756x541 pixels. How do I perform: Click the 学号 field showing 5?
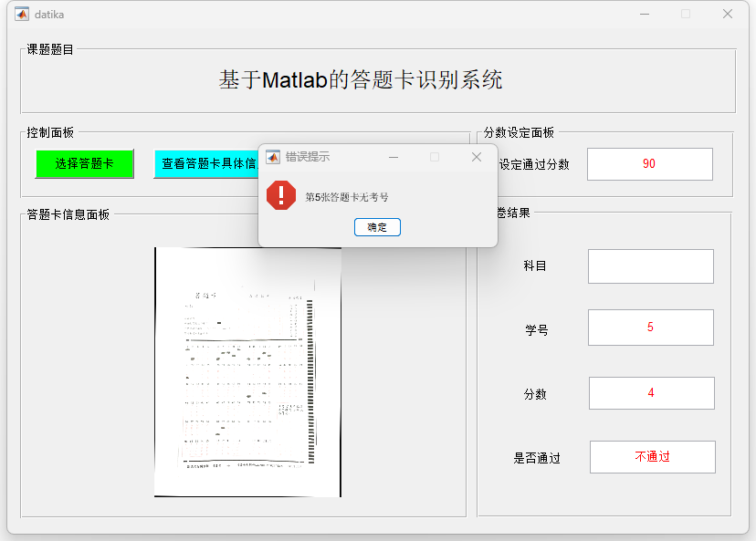pos(650,328)
